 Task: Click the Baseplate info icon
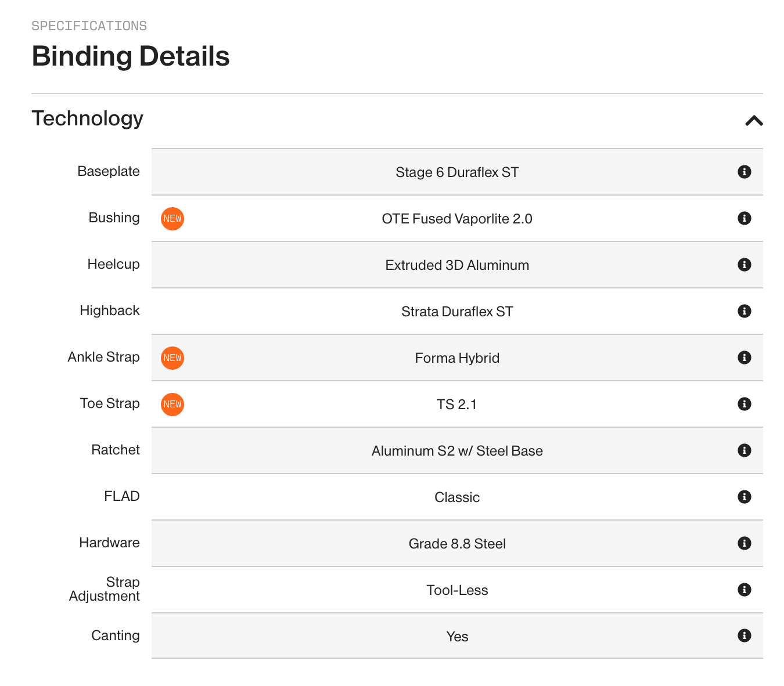click(x=744, y=172)
